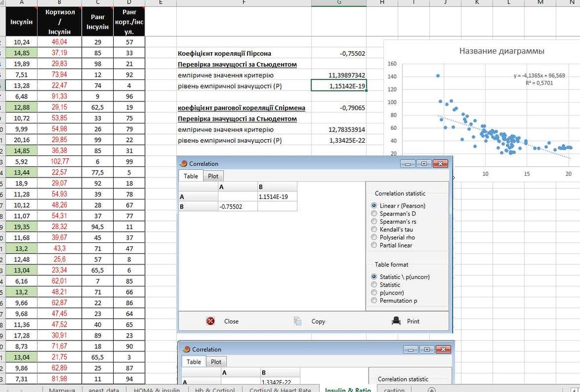Choose Statistic \ p(uncorr) table format
This screenshot has width=580, height=392.
[x=374, y=277]
